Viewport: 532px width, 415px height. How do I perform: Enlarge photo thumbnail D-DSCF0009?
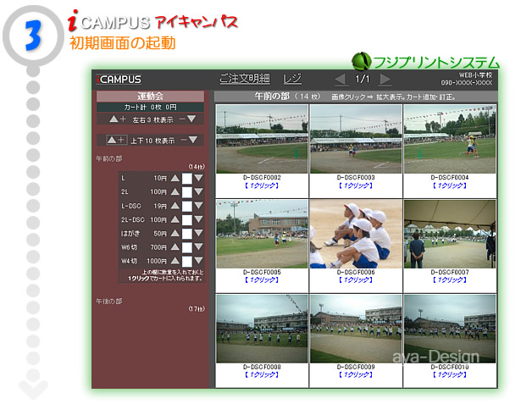[356, 329]
